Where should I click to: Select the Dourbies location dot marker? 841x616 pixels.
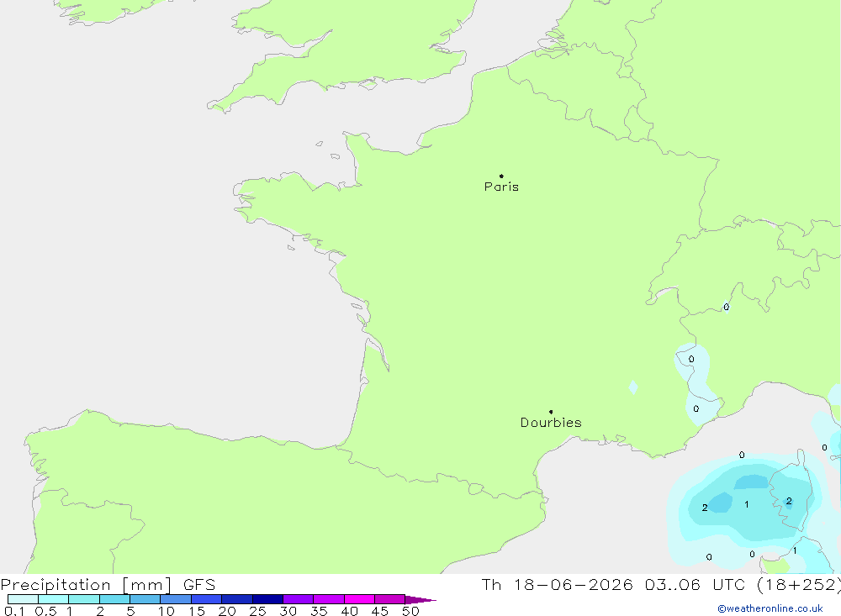[551, 412]
